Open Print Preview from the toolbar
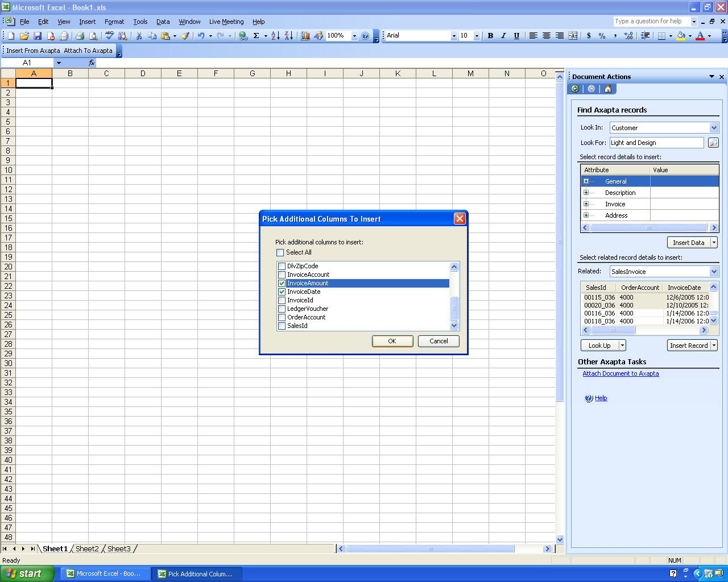This screenshot has width=728, height=582. click(x=93, y=36)
